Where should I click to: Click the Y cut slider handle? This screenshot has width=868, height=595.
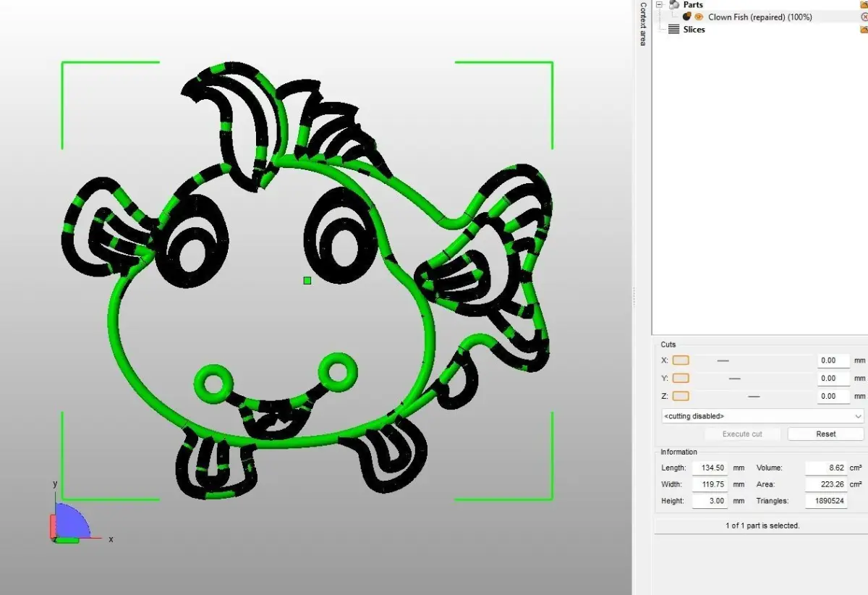(x=734, y=379)
